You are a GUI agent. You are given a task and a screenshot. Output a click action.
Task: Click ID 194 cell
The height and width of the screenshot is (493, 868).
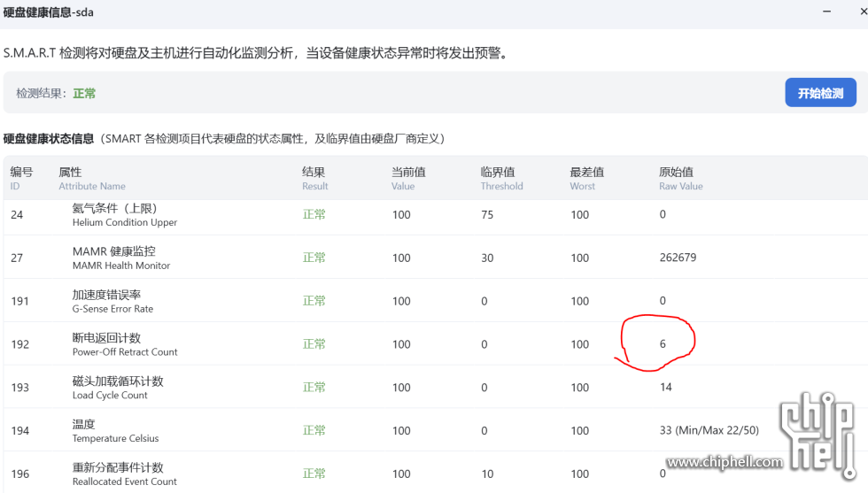point(19,430)
